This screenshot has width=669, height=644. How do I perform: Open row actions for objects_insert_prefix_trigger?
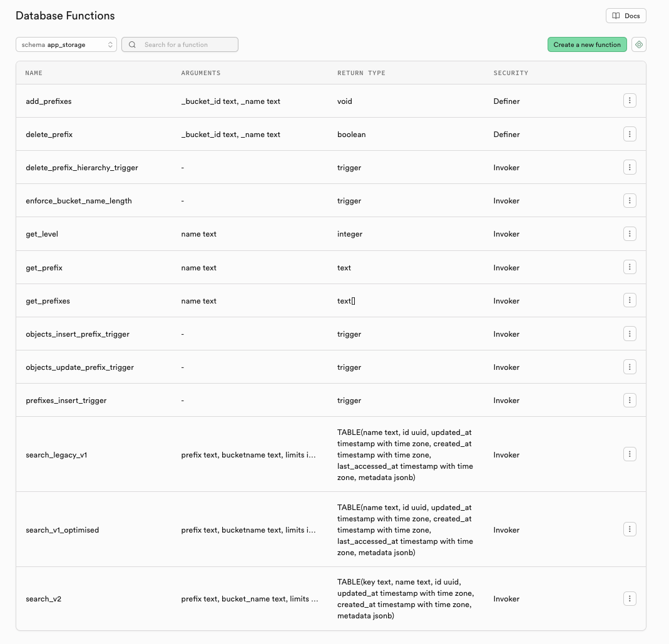[x=630, y=334]
